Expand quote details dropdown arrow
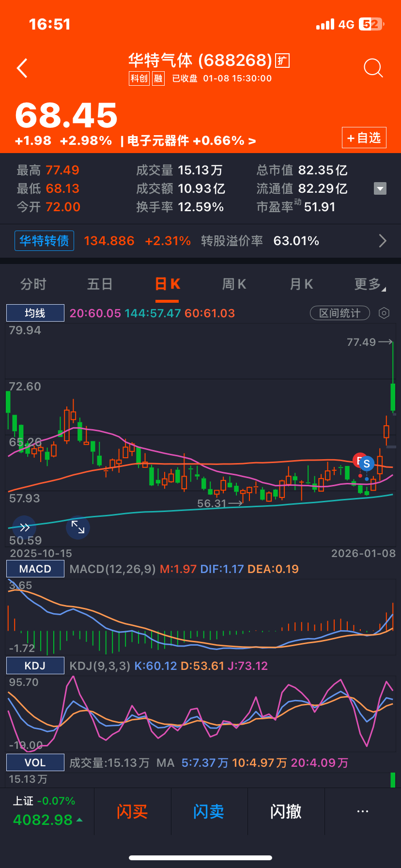This screenshot has width=401, height=868. coord(380,188)
